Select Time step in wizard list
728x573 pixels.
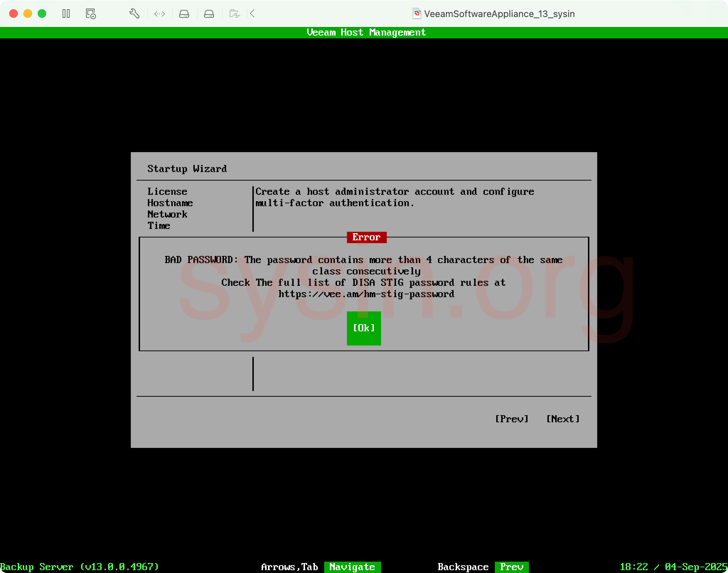pyautogui.click(x=159, y=226)
